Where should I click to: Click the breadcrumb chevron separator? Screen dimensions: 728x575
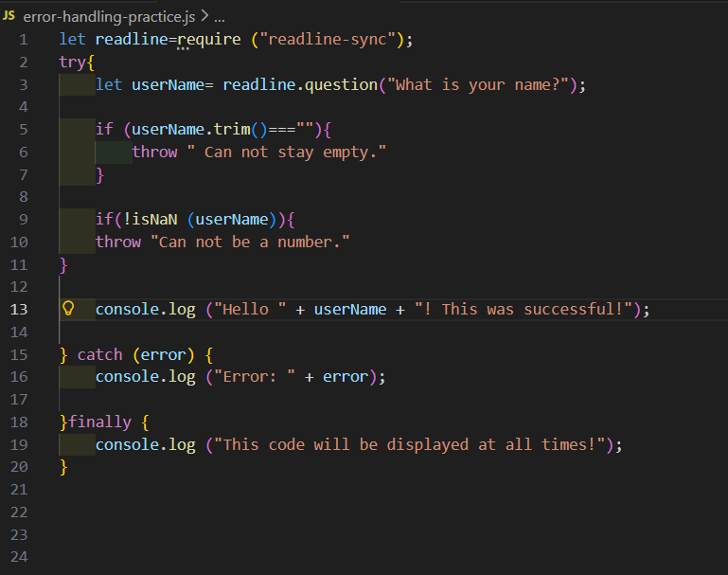[x=204, y=17]
